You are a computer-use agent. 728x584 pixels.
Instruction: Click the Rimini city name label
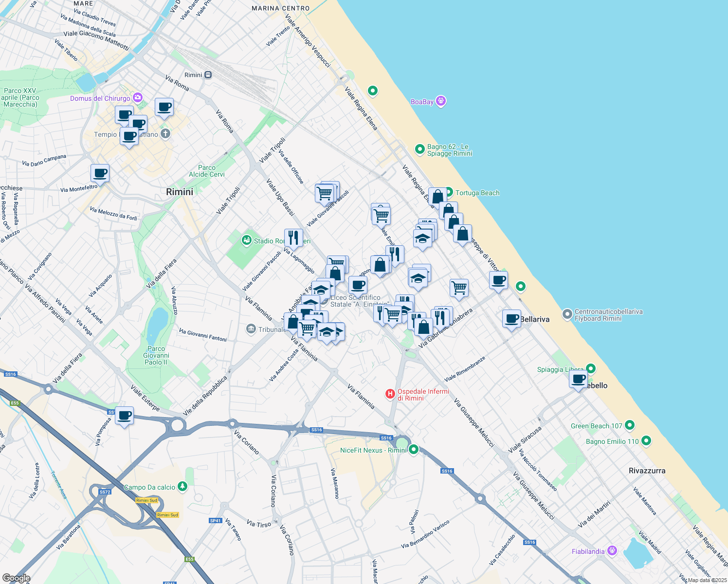[x=180, y=192]
